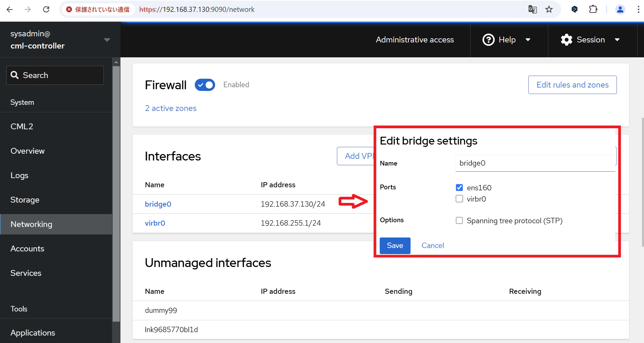Open Accounts in the sidebar
The image size is (644, 343).
(56, 249)
